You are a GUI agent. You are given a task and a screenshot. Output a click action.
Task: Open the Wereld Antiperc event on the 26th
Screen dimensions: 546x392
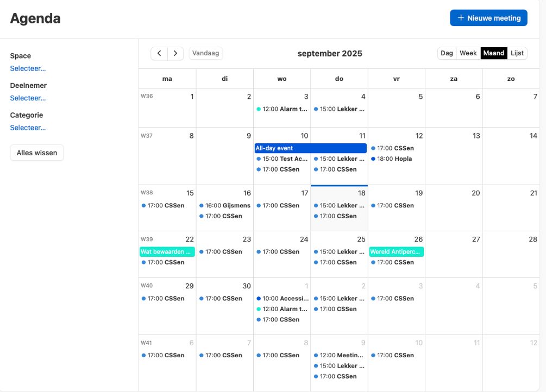(396, 252)
